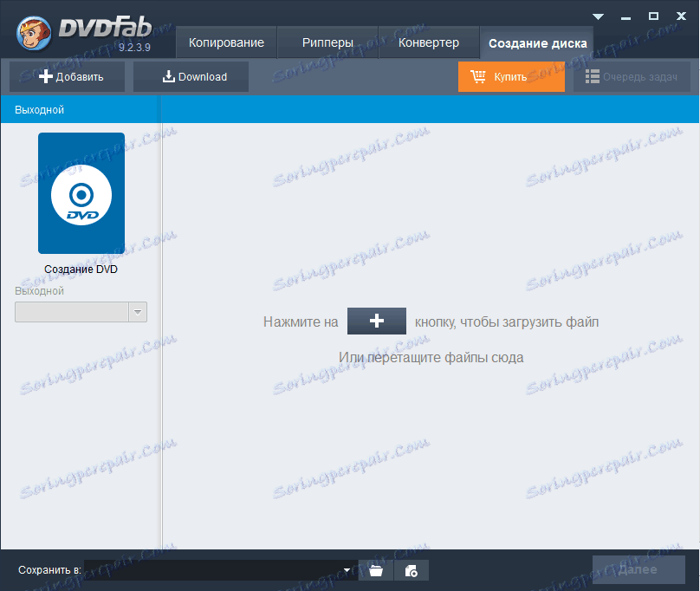700x591 pixels.
Task: Select the Создание диска tab
Action: 537,42
